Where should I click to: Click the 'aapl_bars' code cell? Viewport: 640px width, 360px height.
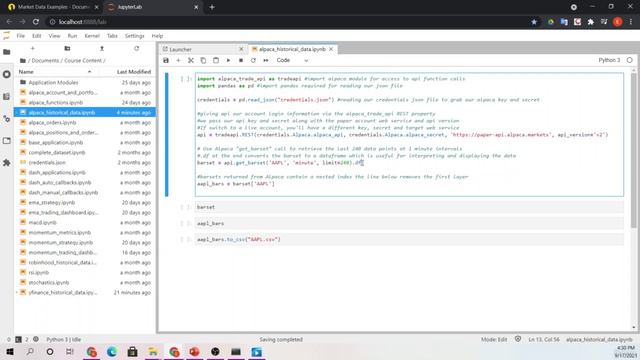tap(409, 223)
